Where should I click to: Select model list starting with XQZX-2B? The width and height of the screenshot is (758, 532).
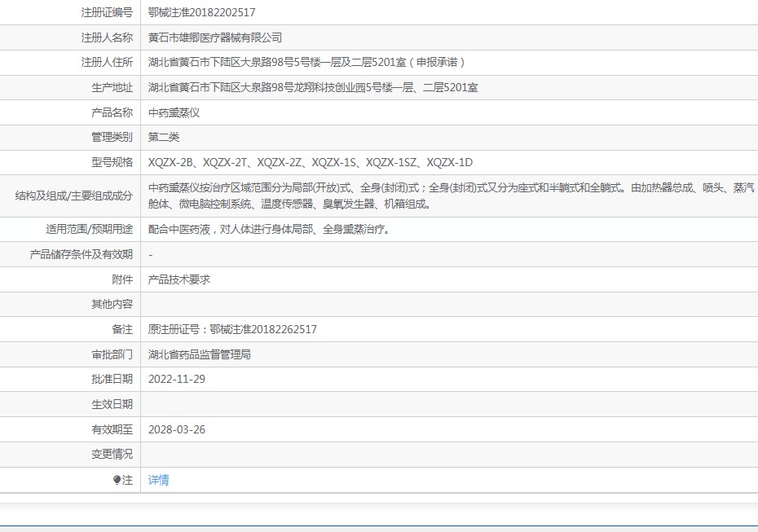coord(311,162)
